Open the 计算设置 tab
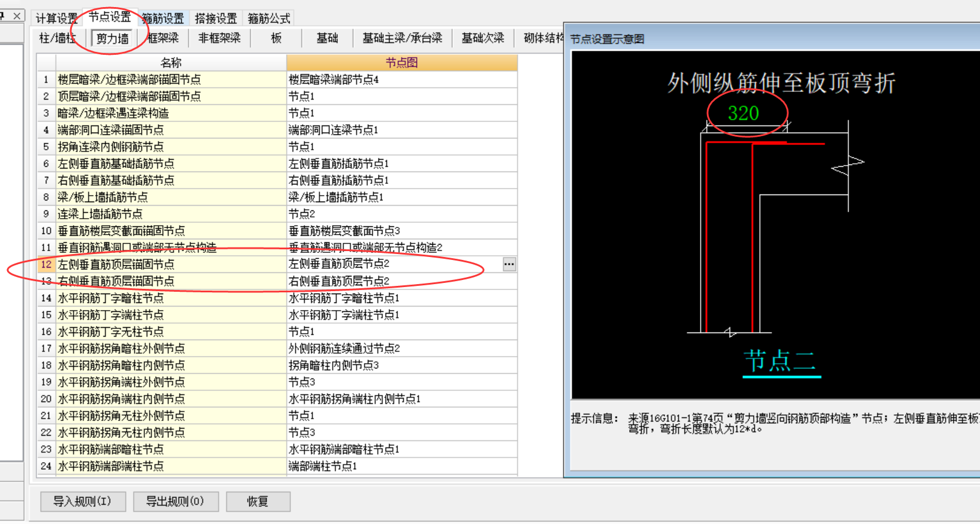This screenshot has height=524, width=980. (x=56, y=19)
